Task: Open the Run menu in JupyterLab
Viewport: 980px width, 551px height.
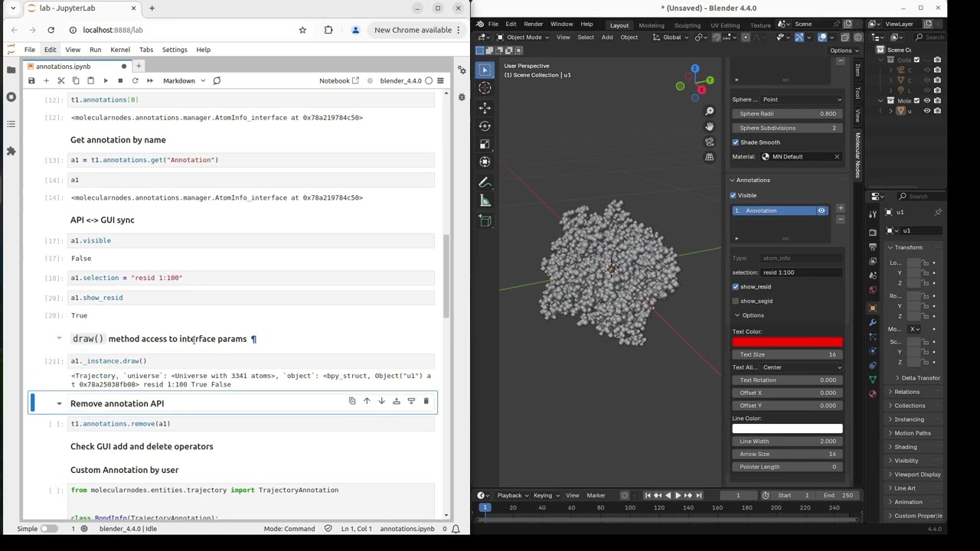Action: [95, 50]
